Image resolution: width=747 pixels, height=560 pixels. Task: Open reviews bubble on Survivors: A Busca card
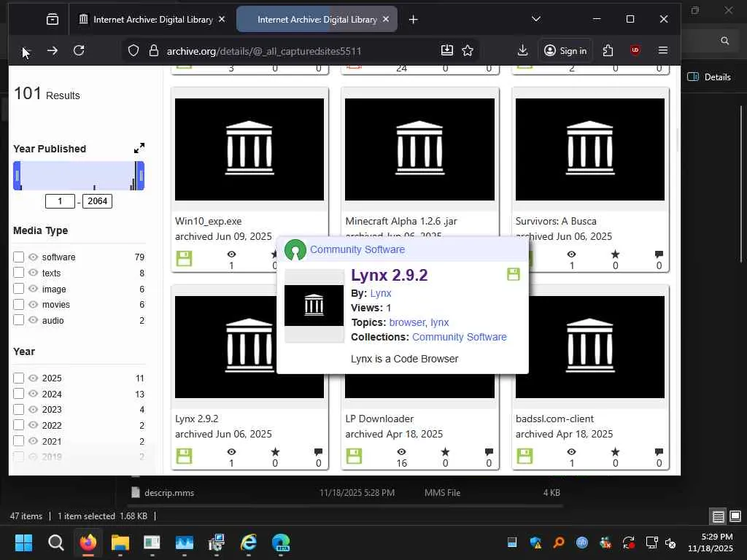tap(659, 254)
